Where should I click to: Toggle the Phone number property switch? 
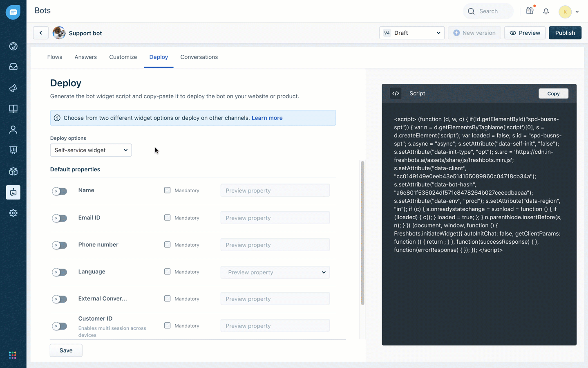click(59, 245)
